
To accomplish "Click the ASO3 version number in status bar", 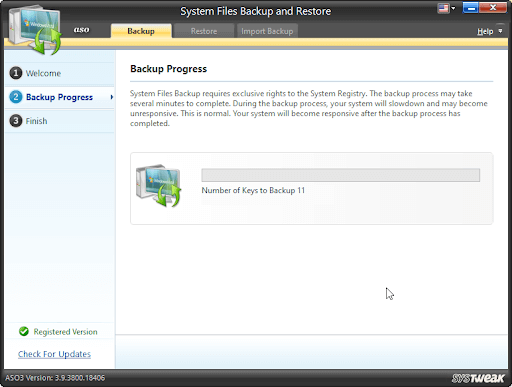I will (x=55, y=378).
